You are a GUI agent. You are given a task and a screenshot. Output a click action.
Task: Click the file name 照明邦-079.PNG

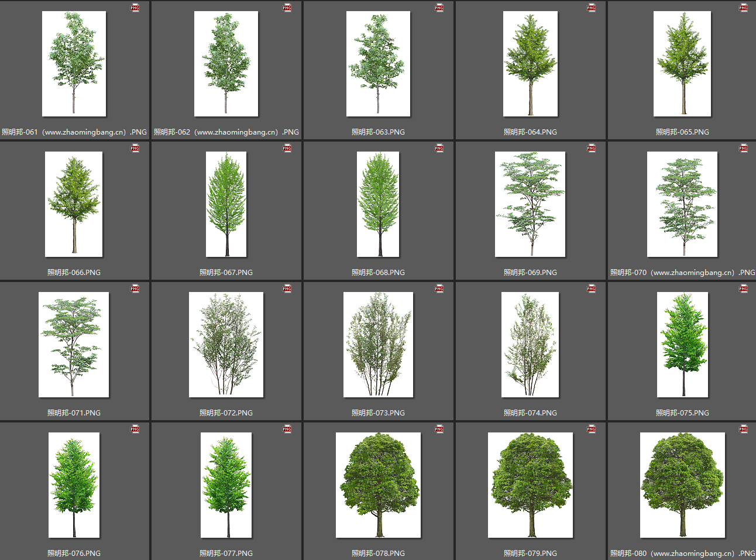pos(530,554)
